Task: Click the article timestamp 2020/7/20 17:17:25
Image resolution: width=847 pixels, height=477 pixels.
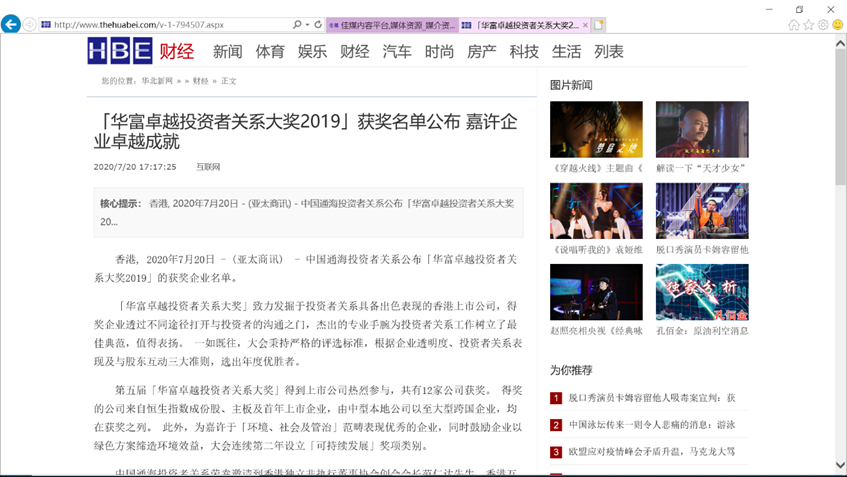Action: (135, 167)
